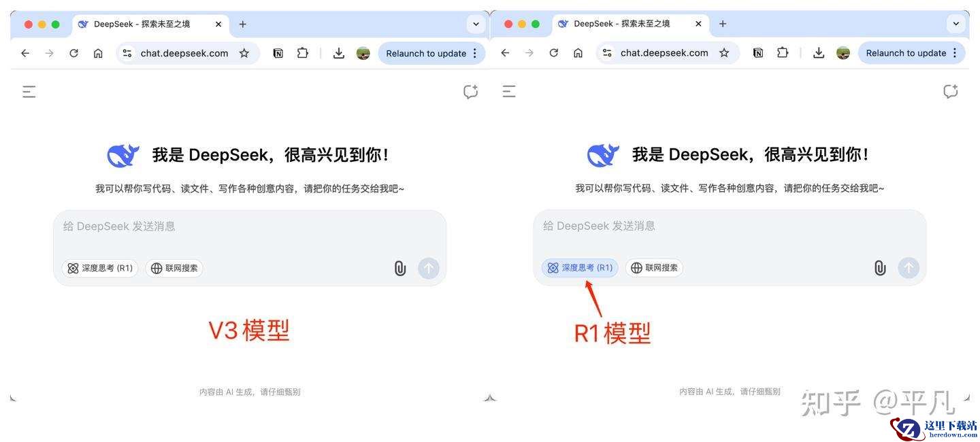Enable 深度思考 (R1) in left window
The image size is (980, 442).
tap(100, 269)
